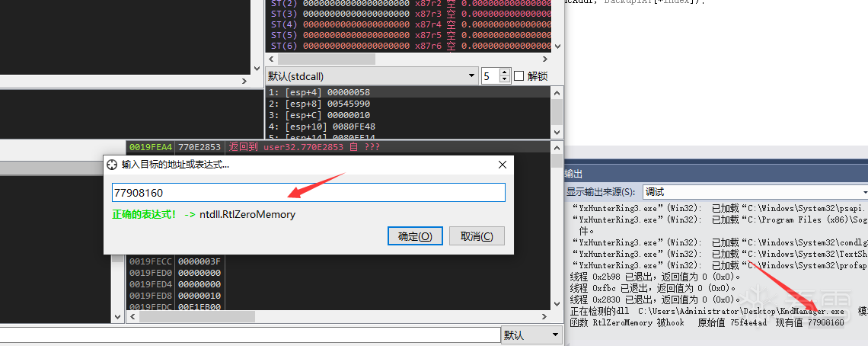Image resolution: width=868 pixels, height=346 pixels.
Task: Select argument row 4: [esp+10] 0080FE48
Action: point(409,127)
